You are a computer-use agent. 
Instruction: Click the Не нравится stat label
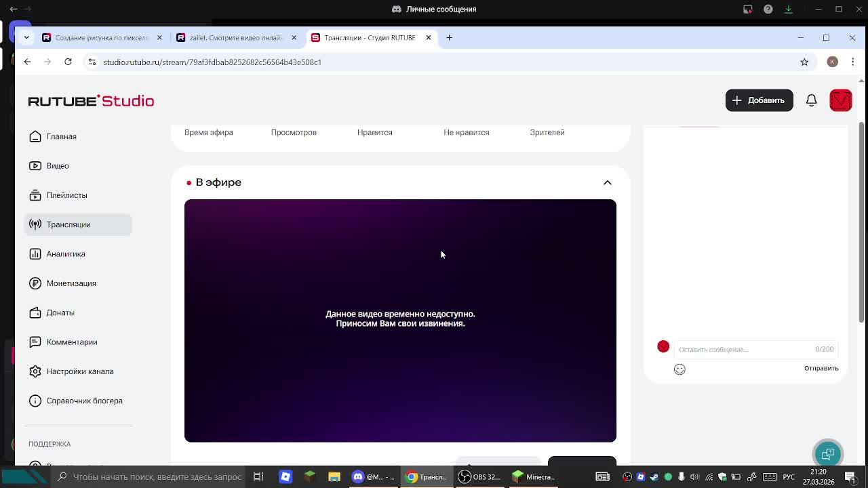pyautogui.click(x=467, y=132)
